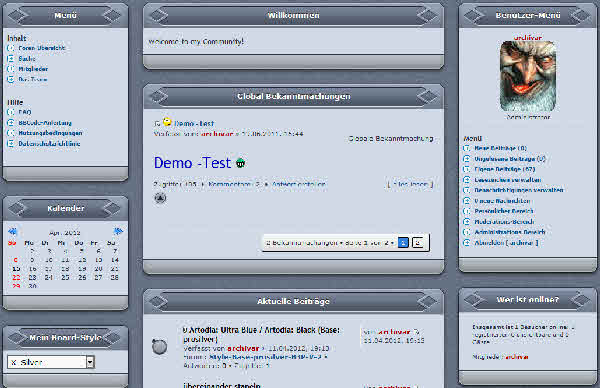Click the scroll-to-top round arrow icon
The height and width of the screenshot is (388, 600).
(160, 198)
